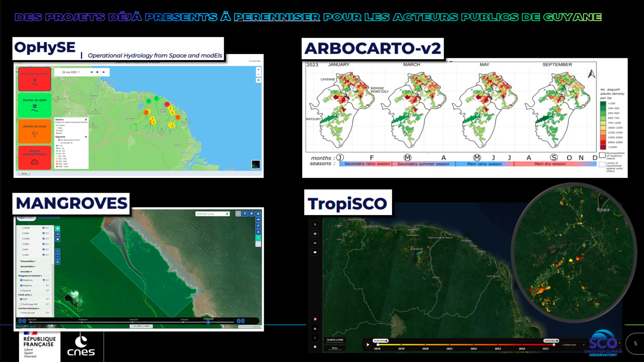Image resolution: width=644 pixels, height=362 pixels.
Task: Zoom out on the OpHySE map
Action: (x=259, y=74)
